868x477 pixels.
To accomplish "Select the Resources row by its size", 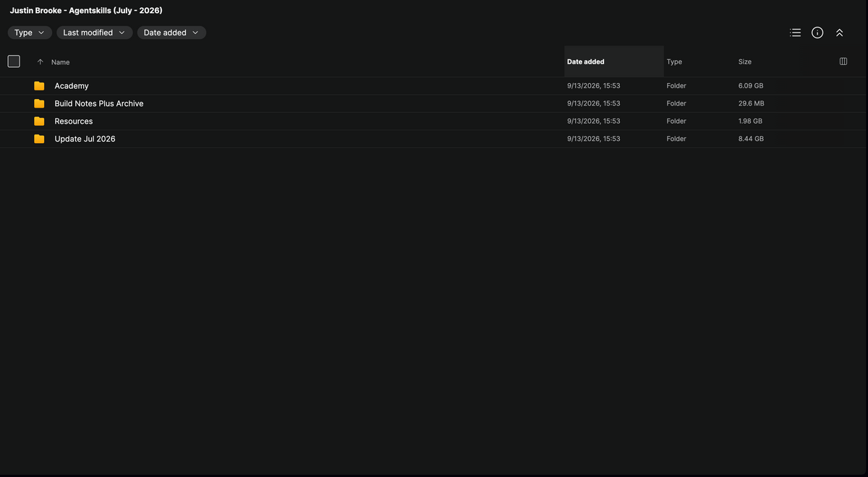I will [x=750, y=121].
